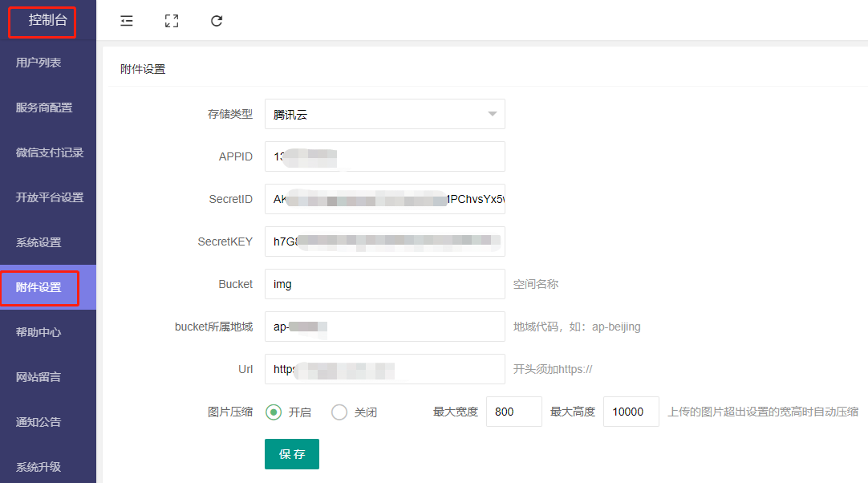Go to 服务商配置 menu item
The image size is (868, 483).
tap(44, 108)
